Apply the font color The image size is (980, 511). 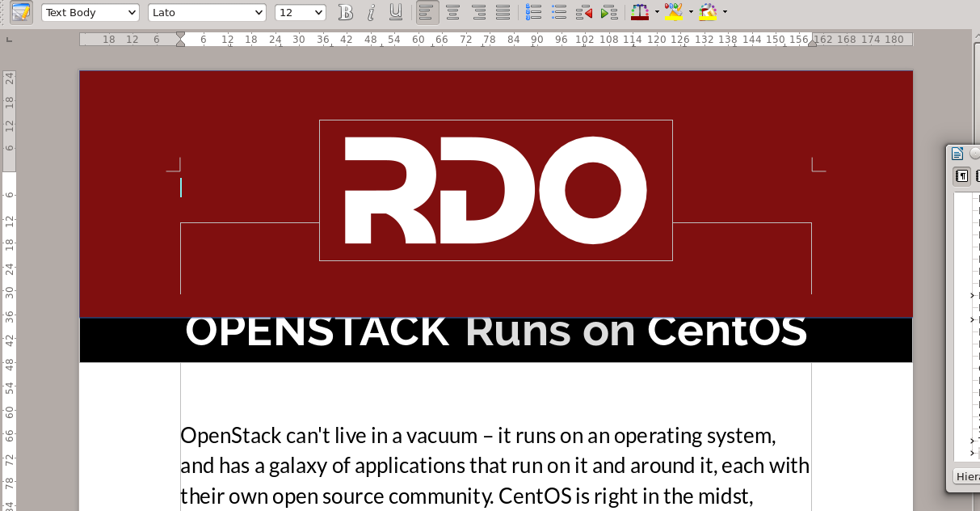pyautogui.click(x=640, y=12)
